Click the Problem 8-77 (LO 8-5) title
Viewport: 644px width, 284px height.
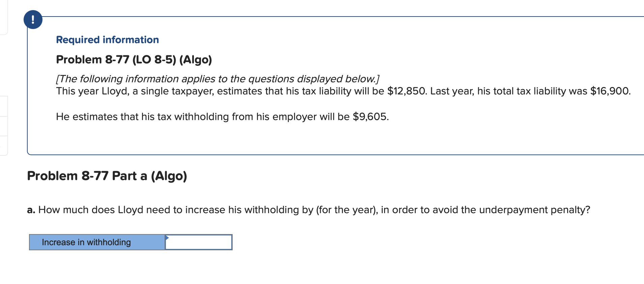(x=134, y=59)
